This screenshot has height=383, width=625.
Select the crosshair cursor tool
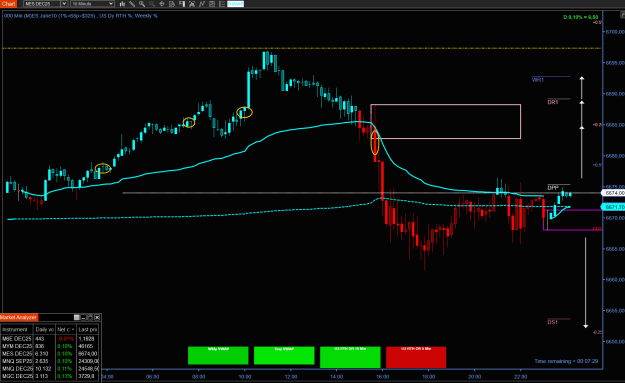tap(162, 4)
